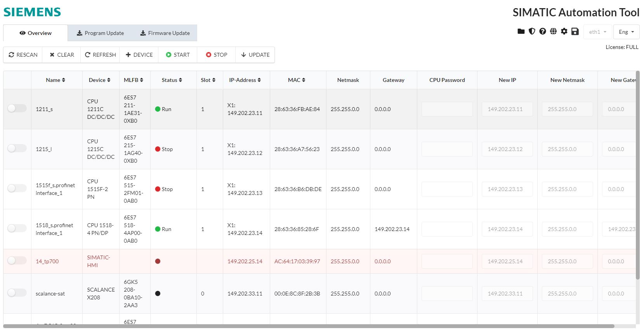Expand the Eng language dropdown
The height and width of the screenshot is (332, 644).
point(626,32)
